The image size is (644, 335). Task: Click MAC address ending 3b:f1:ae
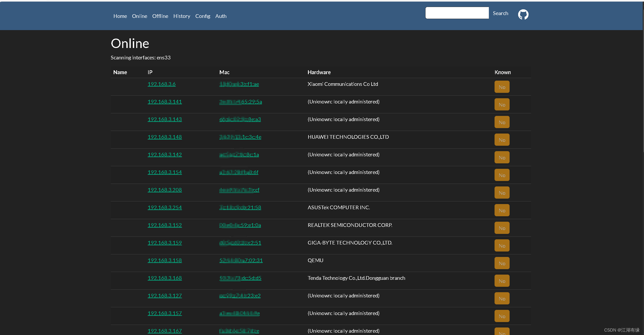[x=239, y=84]
